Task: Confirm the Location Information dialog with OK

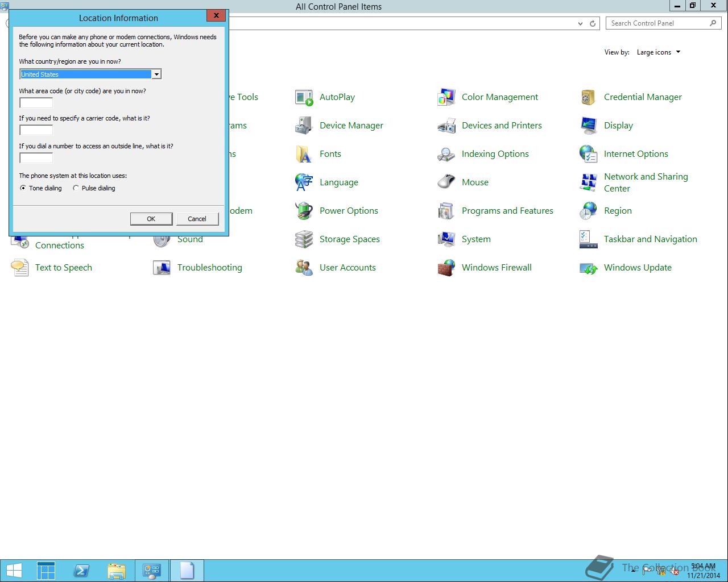Action: pyautogui.click(x=151, y=219)
